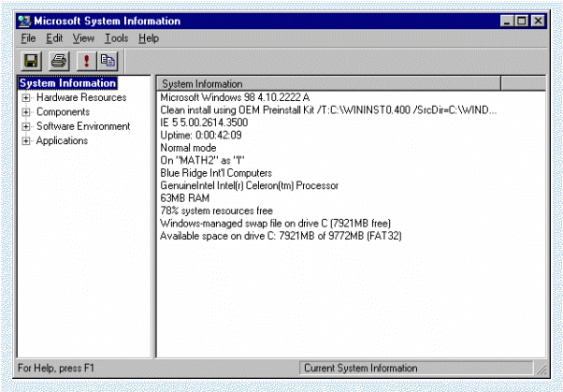The width and height of the screenshot is (563, 392).
Task: Click the Available space on drive C line
Action: point(281,236)
